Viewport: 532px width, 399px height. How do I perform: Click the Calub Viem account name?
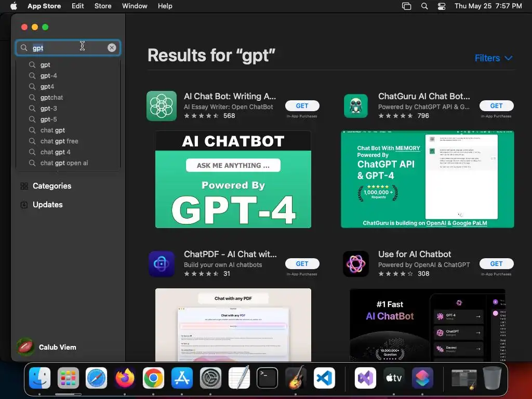(57, 347)
